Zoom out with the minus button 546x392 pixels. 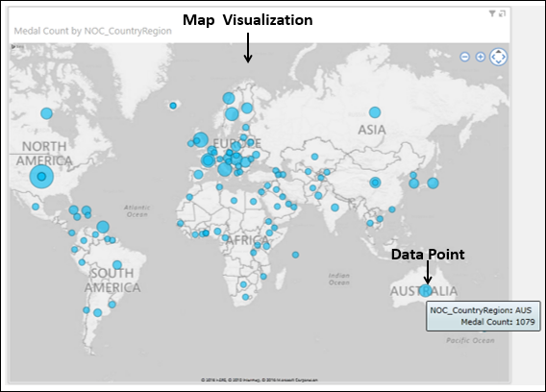pyautogui.click(x=465, y=57)
